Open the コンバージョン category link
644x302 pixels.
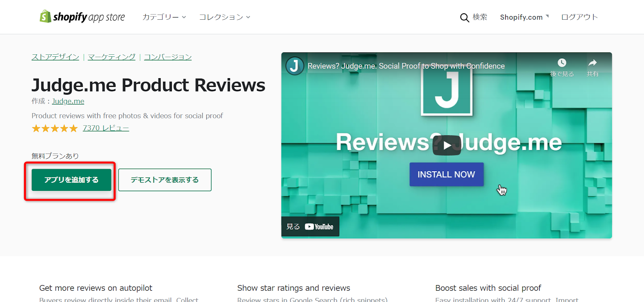coord(168,57)
